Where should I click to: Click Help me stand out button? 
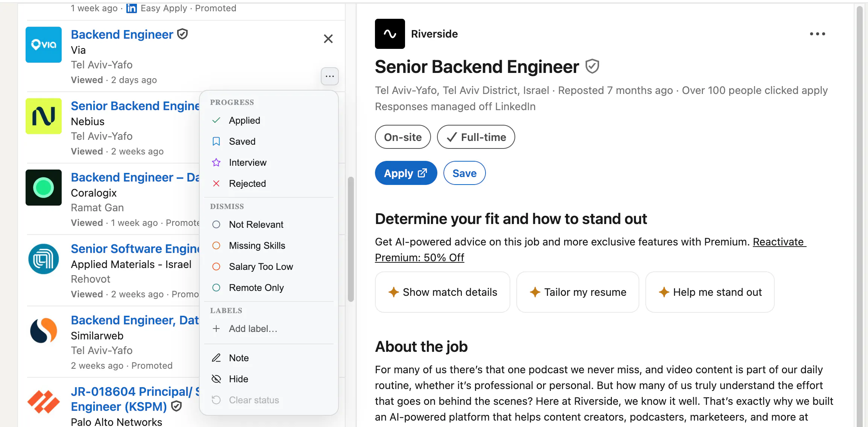710,292
